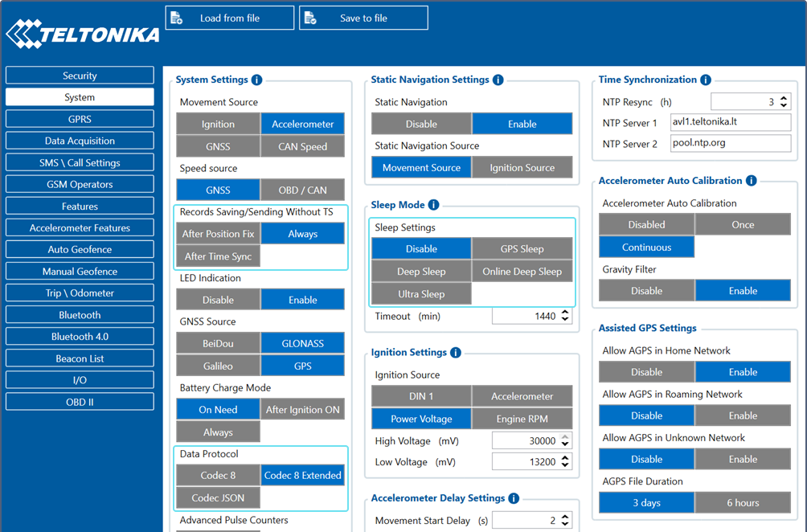Set Movement Source to CAN Speed
The height and width of the screenshot is (532, 807).
point(302,146)
